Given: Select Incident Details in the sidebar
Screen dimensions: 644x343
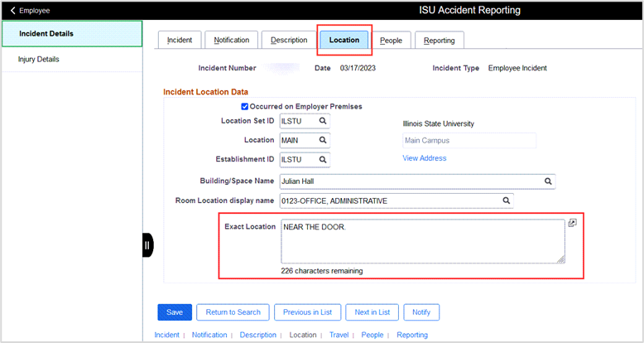Looking at the screenshot, I should 72,34.
